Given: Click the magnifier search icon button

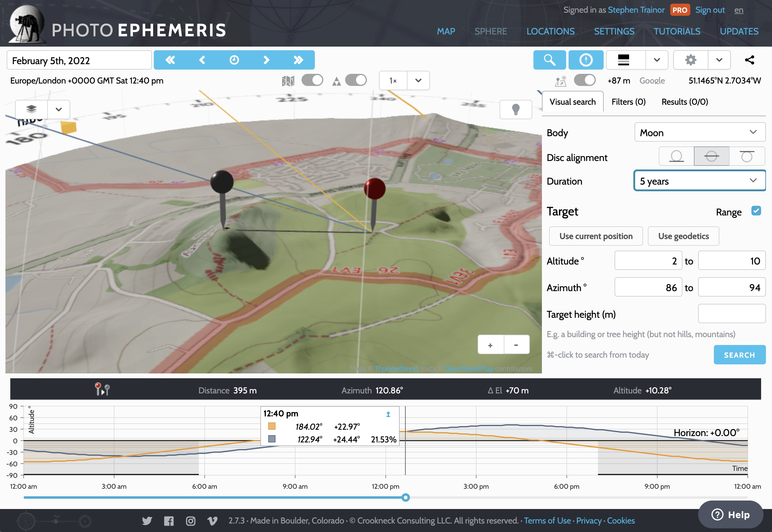Looking at the screenshot, I should pos(549,60).
